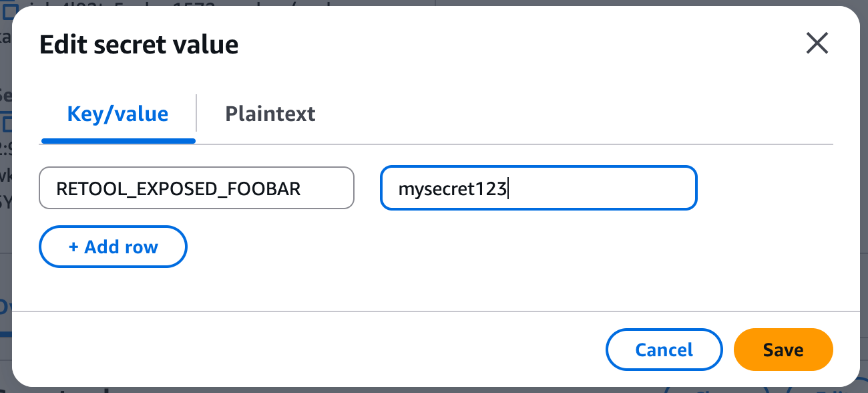The image size is (868, 393).
Task: Click the divider between Key/value and Plaintext
Action: tap(196, 113)
